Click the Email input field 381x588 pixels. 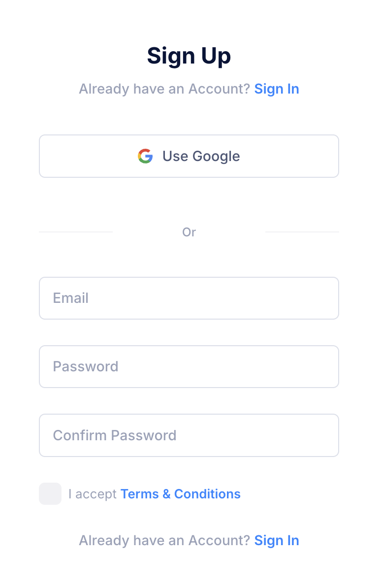click(189, 298)
